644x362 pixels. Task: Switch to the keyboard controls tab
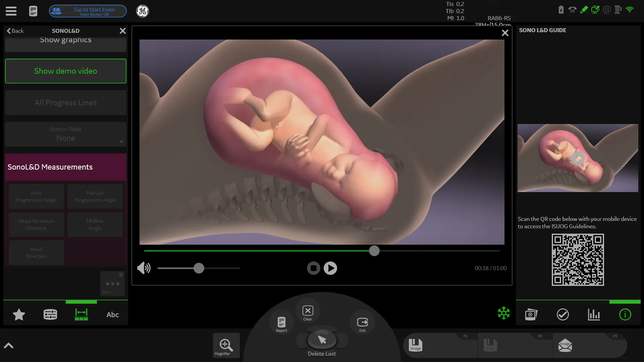[x=50, y=314]
